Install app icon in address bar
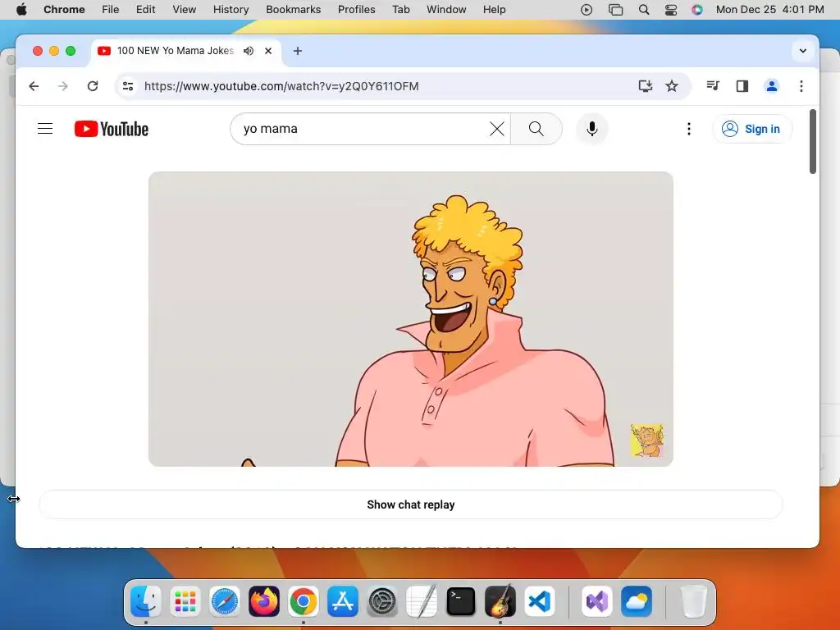Image resolution: width=840 pixels, height=630 pixels. [645, 85]
